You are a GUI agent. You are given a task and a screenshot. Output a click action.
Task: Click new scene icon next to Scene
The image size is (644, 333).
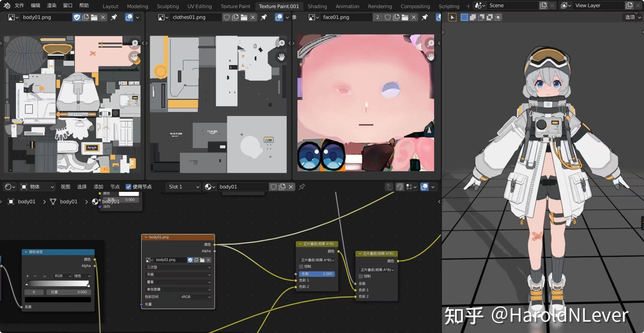click(x=543, y=5)
